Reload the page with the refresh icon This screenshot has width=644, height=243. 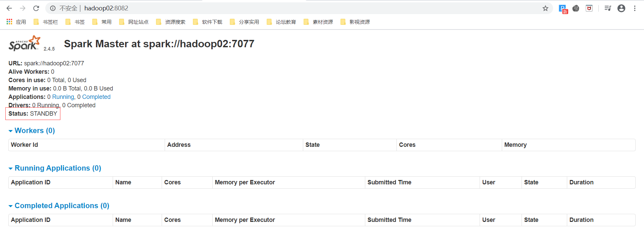click(x=36, y=8)
